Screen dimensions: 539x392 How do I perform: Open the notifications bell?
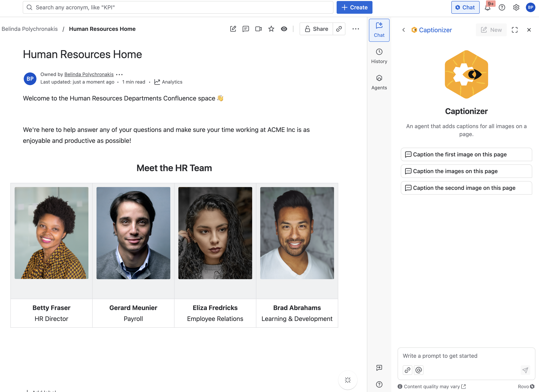pos(487,8)
